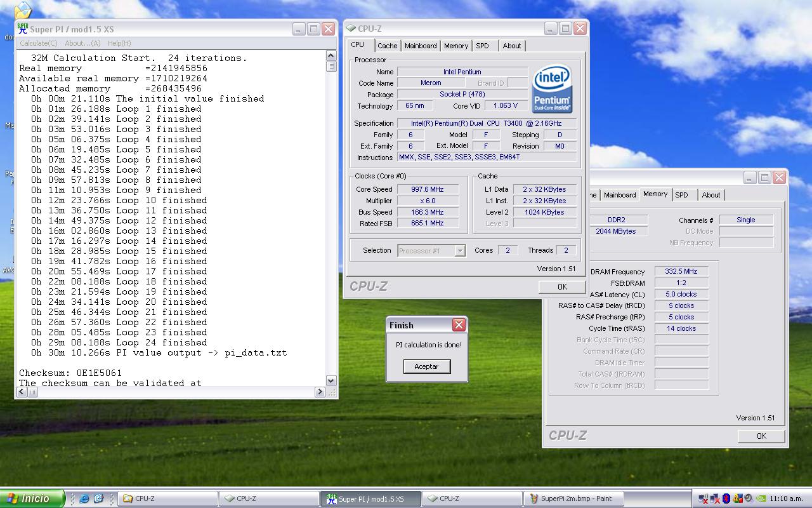
Task: Click the Core VID value 1.063 V
Action: click(506, 105)
